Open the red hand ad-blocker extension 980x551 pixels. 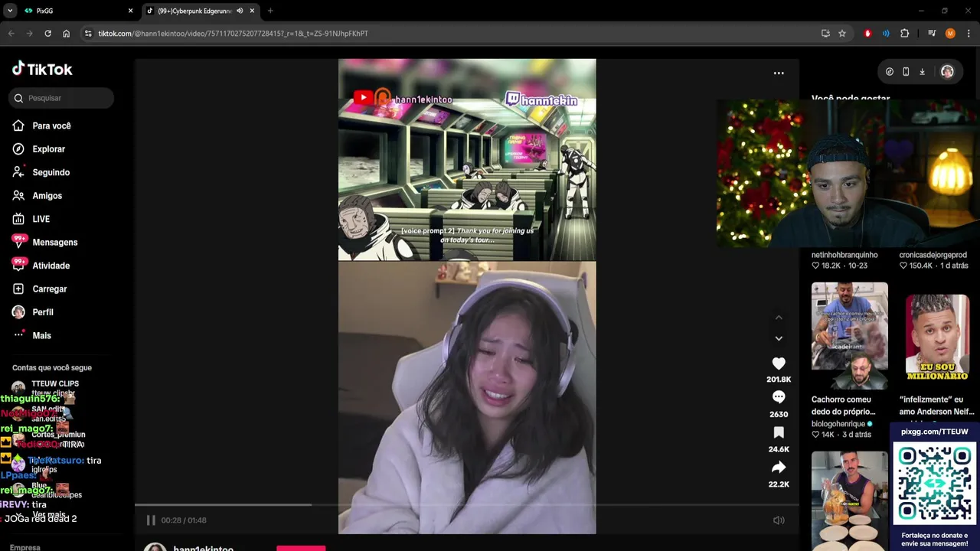click(x=867, y=34)
